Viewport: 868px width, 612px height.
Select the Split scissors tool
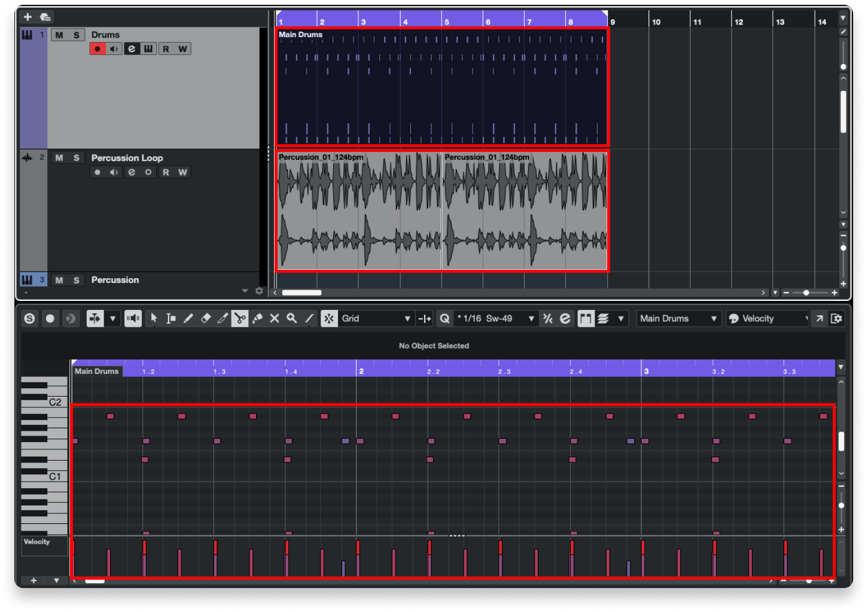240,318
